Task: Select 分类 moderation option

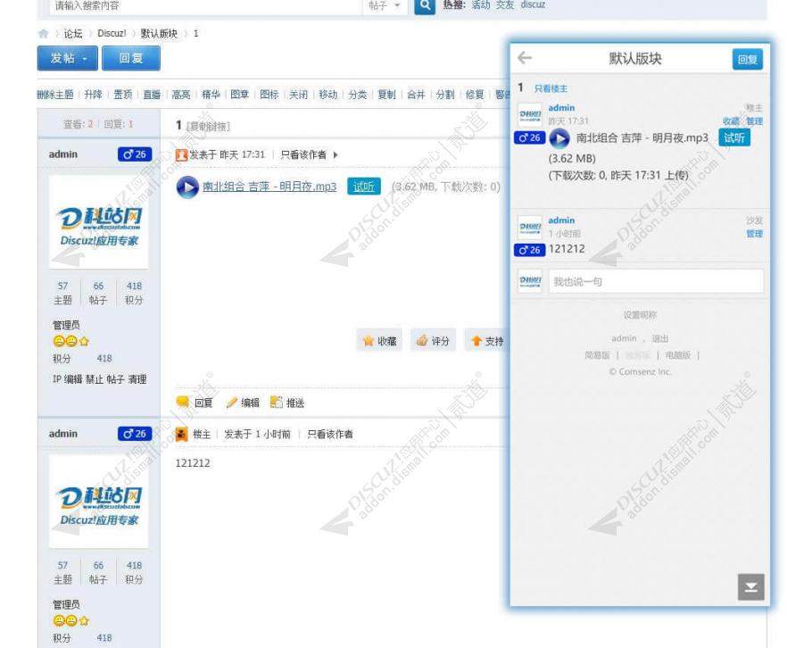Action: [357, 95]
